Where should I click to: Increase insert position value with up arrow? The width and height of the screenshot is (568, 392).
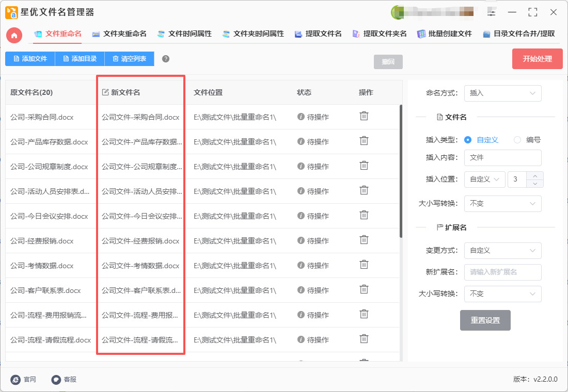535,176
